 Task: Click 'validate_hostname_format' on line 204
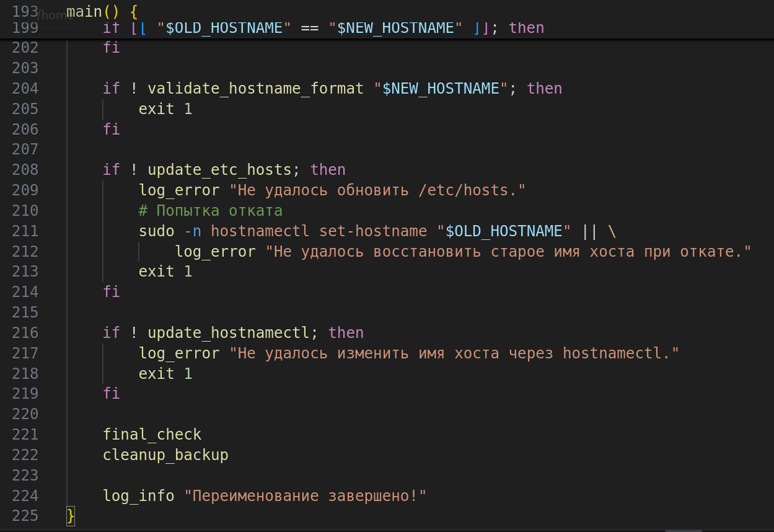click(256, 88)
